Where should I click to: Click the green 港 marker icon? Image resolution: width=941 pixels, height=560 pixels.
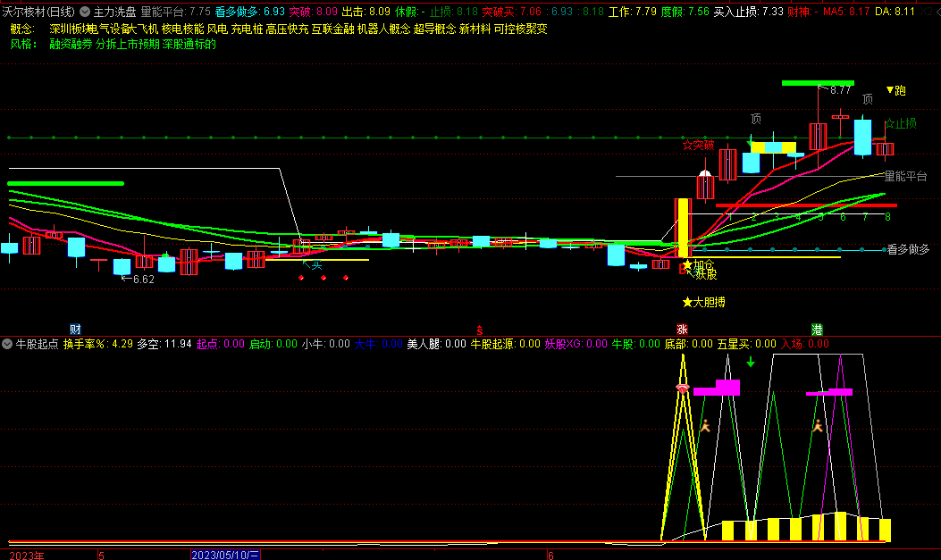(x=817, y=330)
